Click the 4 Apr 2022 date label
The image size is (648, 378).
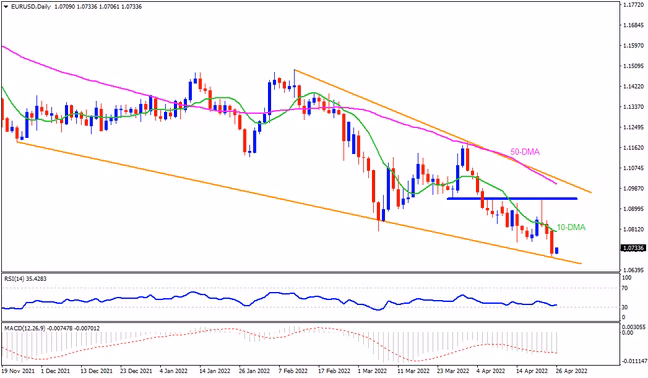491,371
